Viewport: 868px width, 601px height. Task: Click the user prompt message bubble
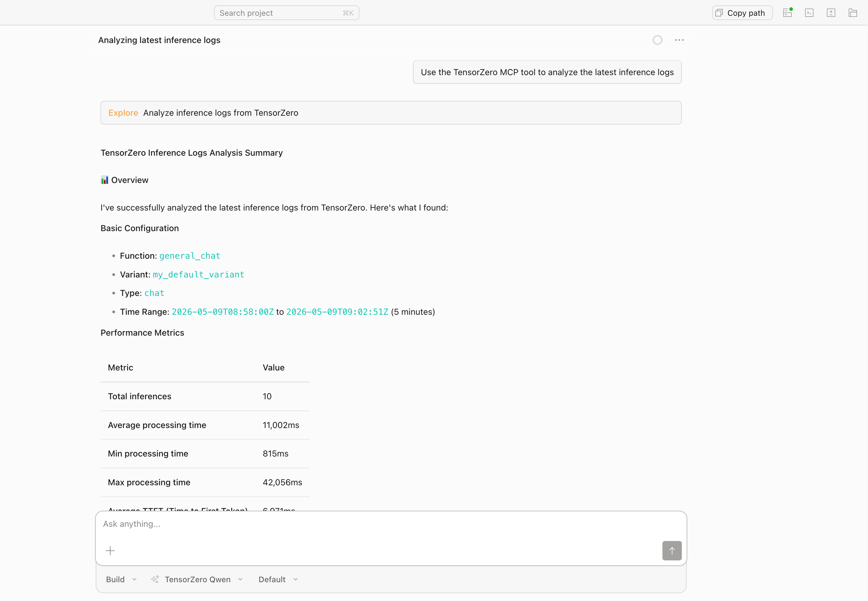547,72
